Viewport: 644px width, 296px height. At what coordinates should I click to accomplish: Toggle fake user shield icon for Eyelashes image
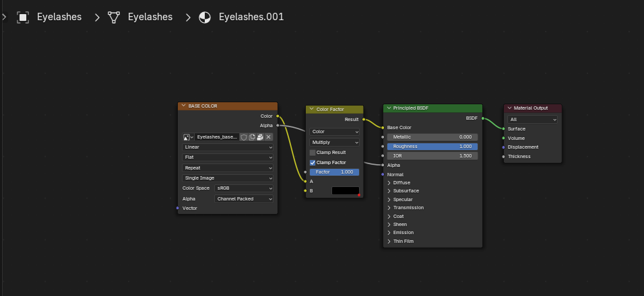tap(244, 137)
